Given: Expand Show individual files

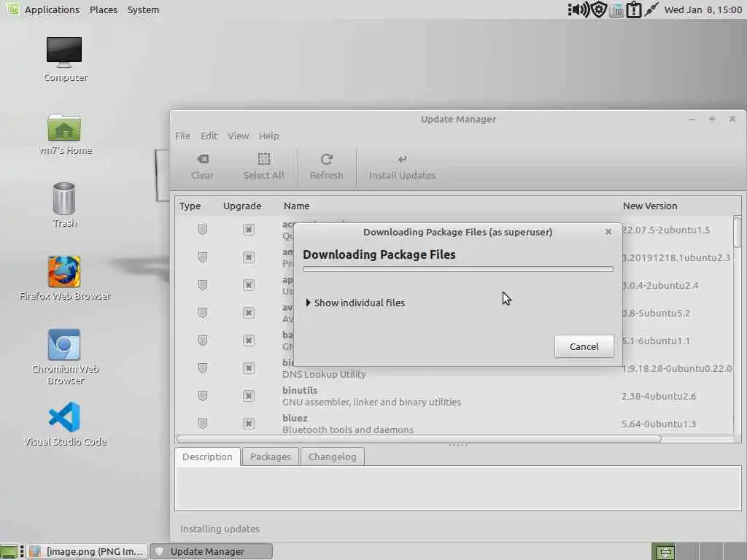Looking at the screenshot, I should click(x=355, y=303).
